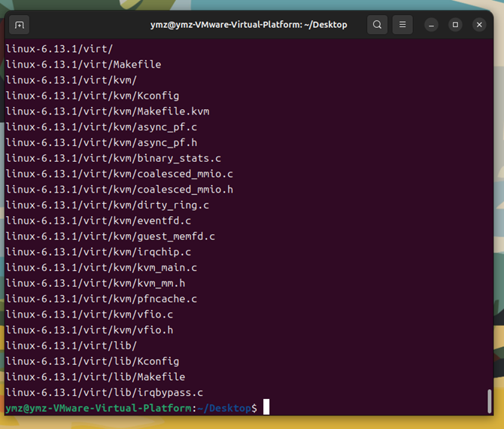Click the line linux-6.13.1/virt/Makefile
Image resolution: width=504 pixels, height=429 pixels.
click(x=83, y=64)
